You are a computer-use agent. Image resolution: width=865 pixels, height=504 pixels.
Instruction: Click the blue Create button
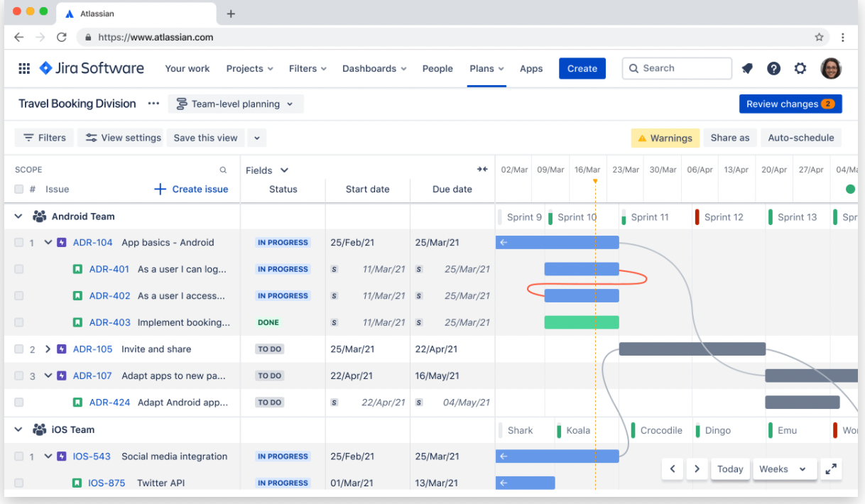click(582, 68)
